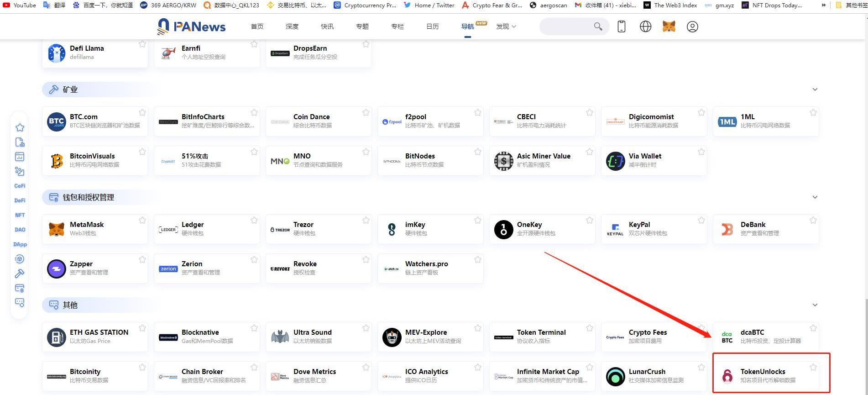
Task: Open the Token Terminal link
Action: [x=541, y=332]
